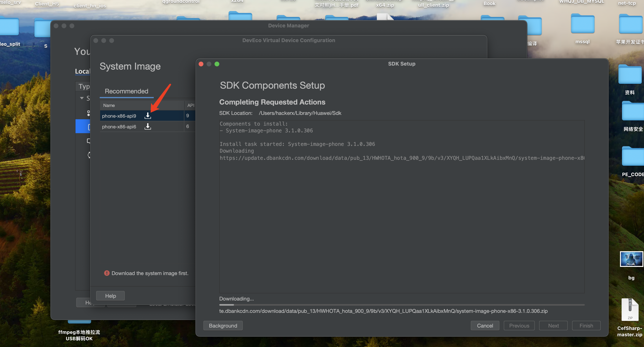Select the Local tab in Device Manager
644x347 pixels.
click(82, 71)
